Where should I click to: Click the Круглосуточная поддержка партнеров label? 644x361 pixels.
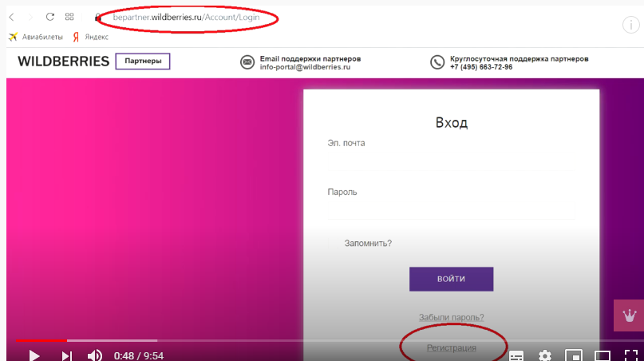pyautogui.click(x=520, y=59)
